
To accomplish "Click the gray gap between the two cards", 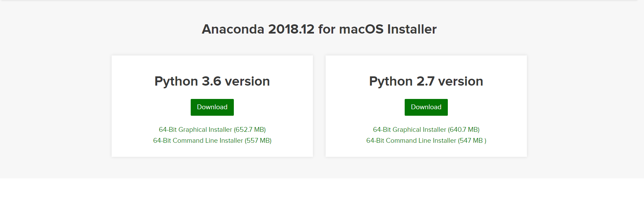I will coord(319,106).
